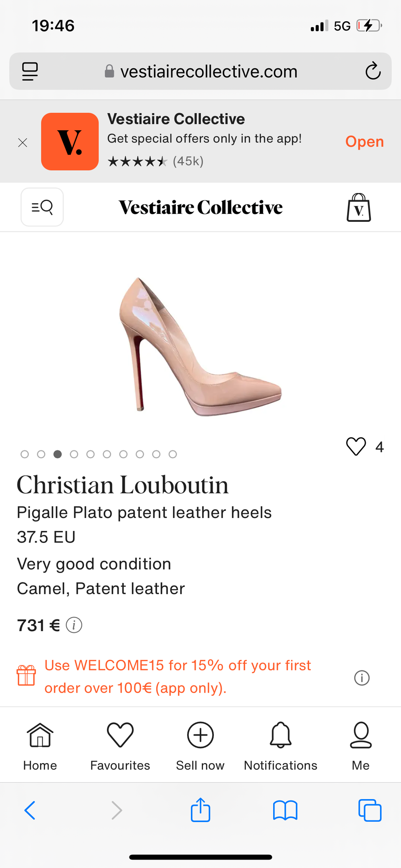Open the Vestiaire Collective app

[x=364, y=142]
